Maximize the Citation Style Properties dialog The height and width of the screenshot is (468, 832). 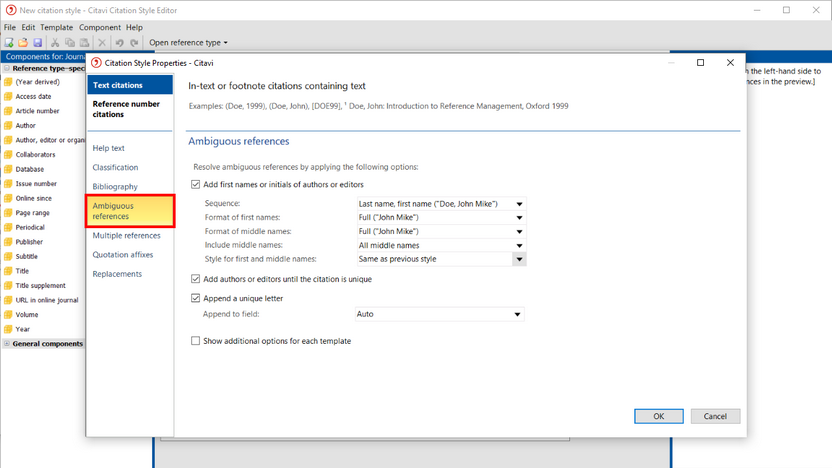(x=700, y=63)
